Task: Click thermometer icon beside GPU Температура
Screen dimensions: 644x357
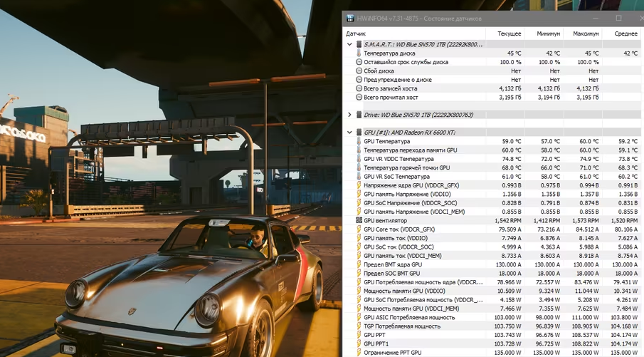Action: (x=359, y=141)
